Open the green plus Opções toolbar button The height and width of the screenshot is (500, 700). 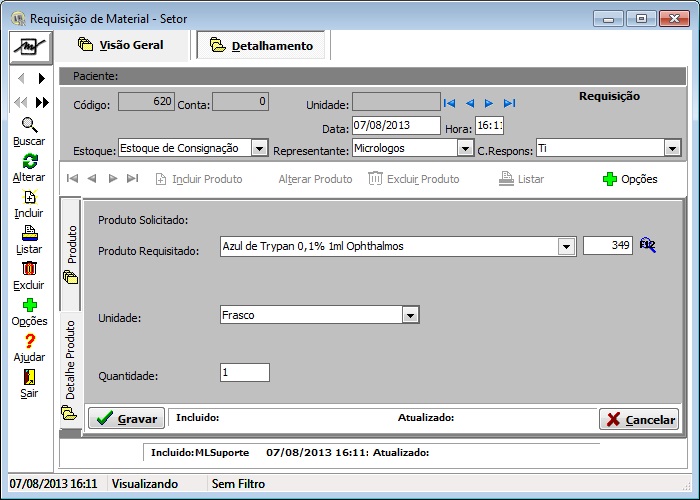[x=630, y=179]
